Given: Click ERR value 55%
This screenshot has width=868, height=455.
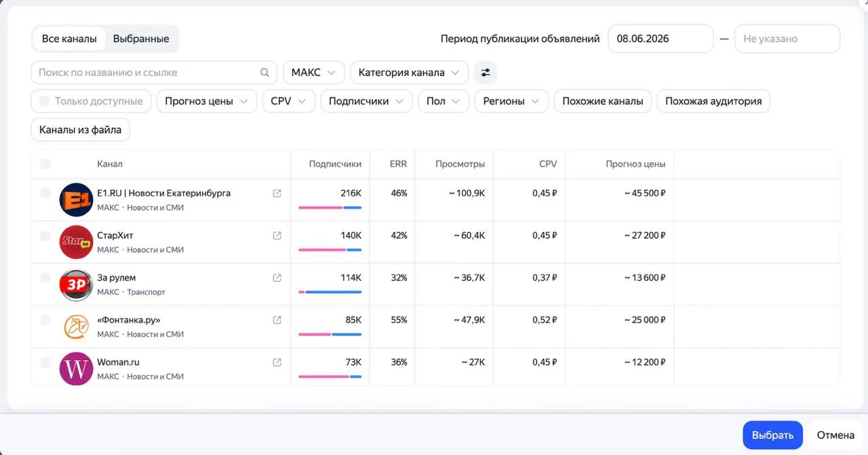Looking at the screenshot, I should coord(399,320).
